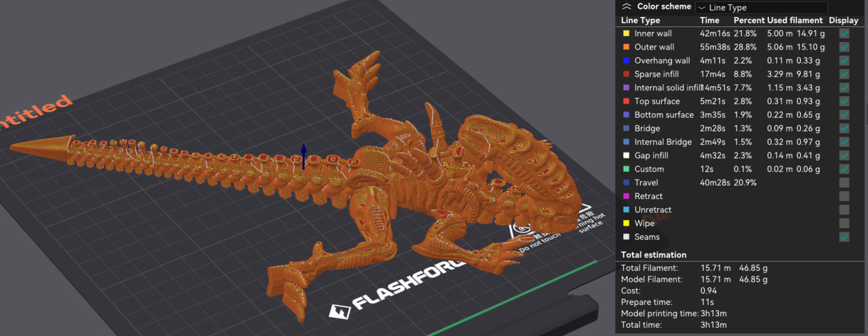Select the Sparse infill legend label

click(656, 74)
